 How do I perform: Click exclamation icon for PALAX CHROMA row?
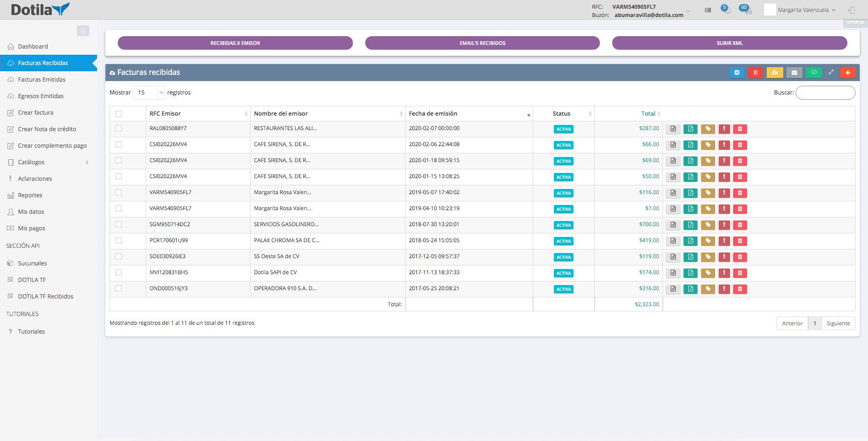[724, 241]
